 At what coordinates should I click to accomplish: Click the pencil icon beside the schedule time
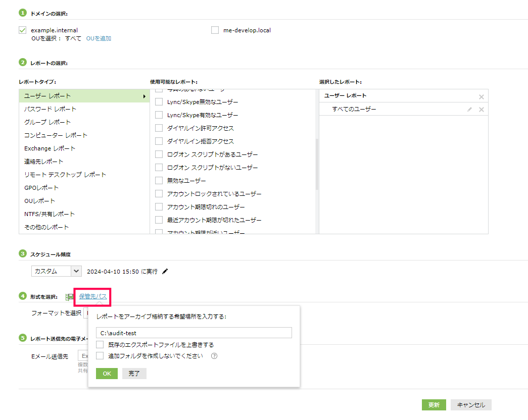click(x=165, y=271)
